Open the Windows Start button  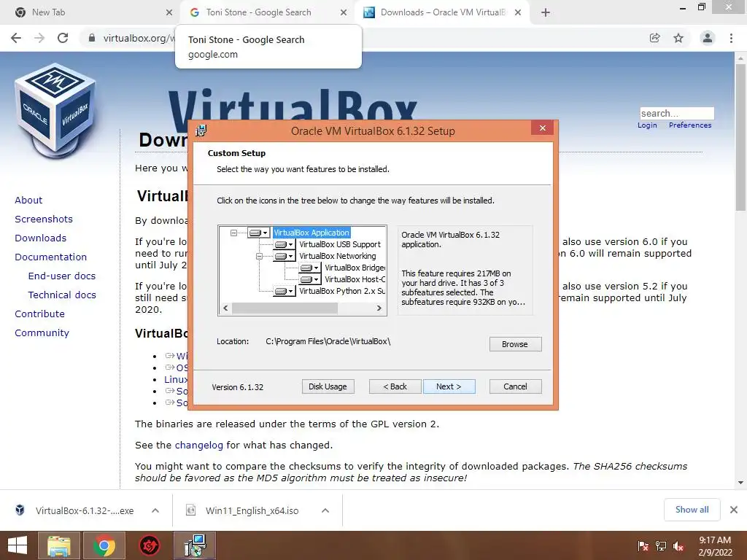coord(18,545)
